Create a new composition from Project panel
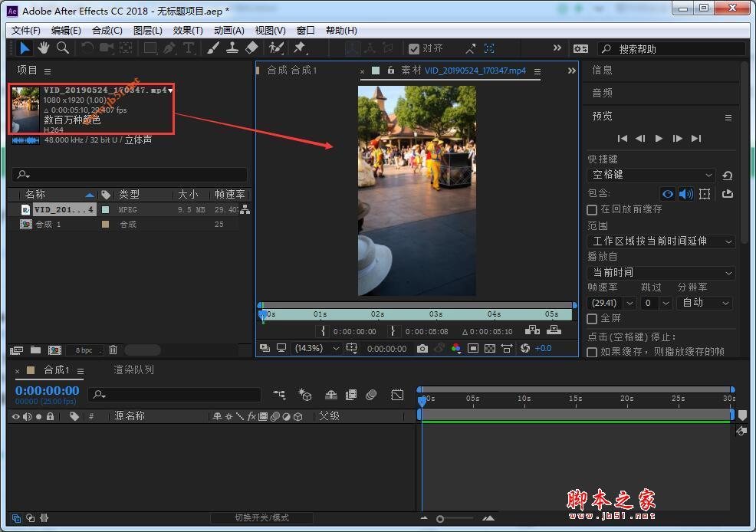 [54, 350]
